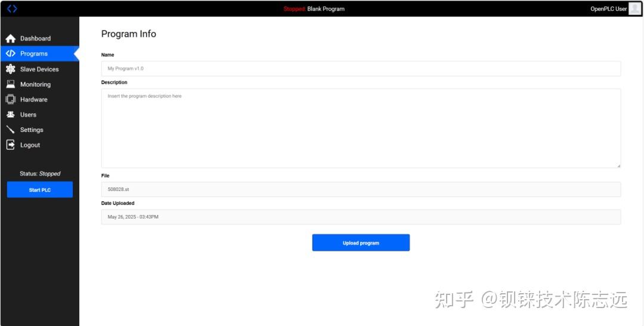Click the user avatar picture
Screen dimensions: 644x326
click(634, 8)
